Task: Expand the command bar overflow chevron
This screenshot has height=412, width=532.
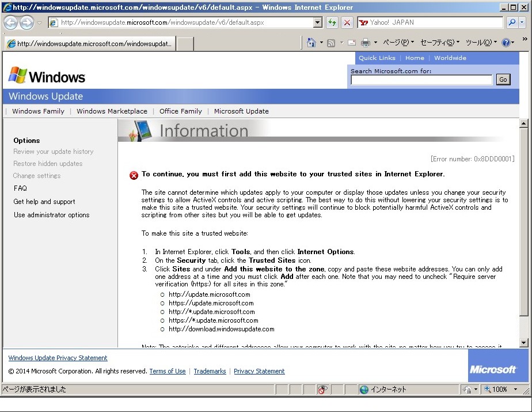Action: [x=525, y=39]
